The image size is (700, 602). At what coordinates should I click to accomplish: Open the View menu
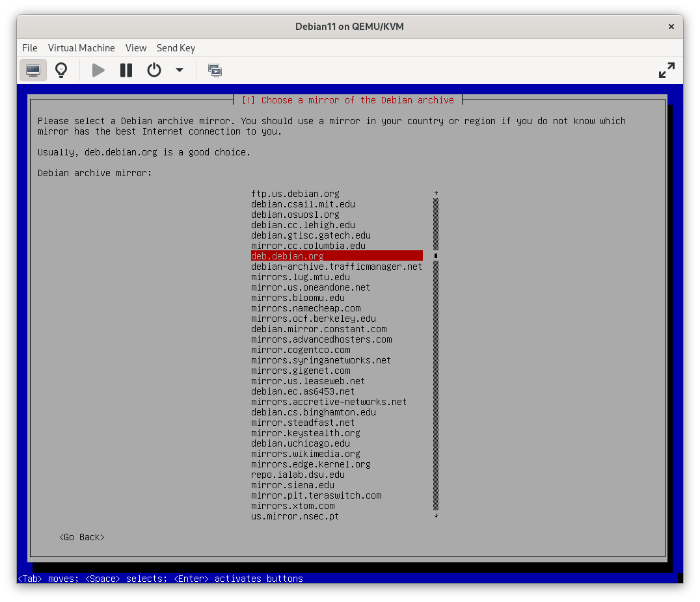[136, 47]
